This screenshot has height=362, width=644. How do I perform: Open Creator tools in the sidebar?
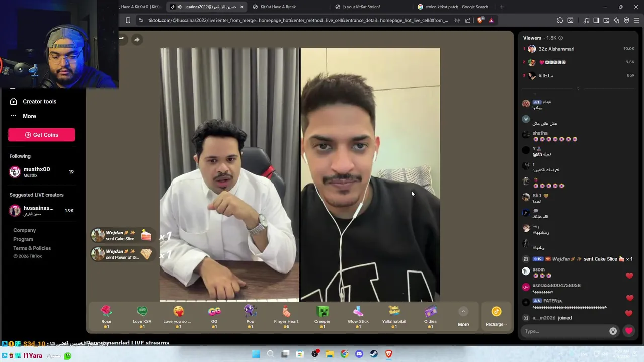point(33,101)
